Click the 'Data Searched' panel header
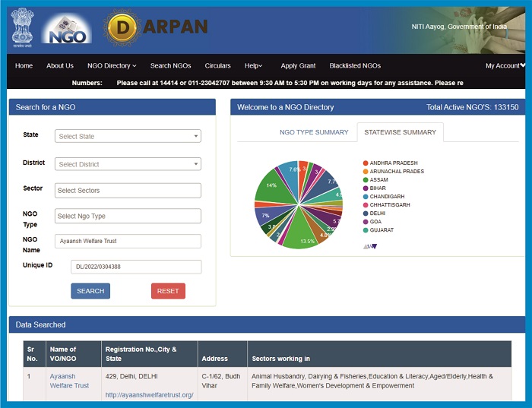Image resolution: width=532 pixels, height=408 pixels. pyautogui.click(x=267, y=324)
